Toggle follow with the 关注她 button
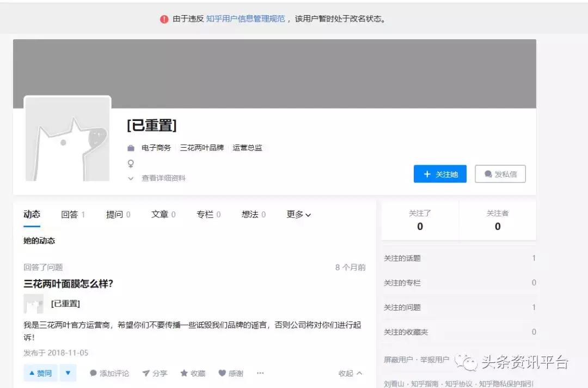 tap(440, 174)
